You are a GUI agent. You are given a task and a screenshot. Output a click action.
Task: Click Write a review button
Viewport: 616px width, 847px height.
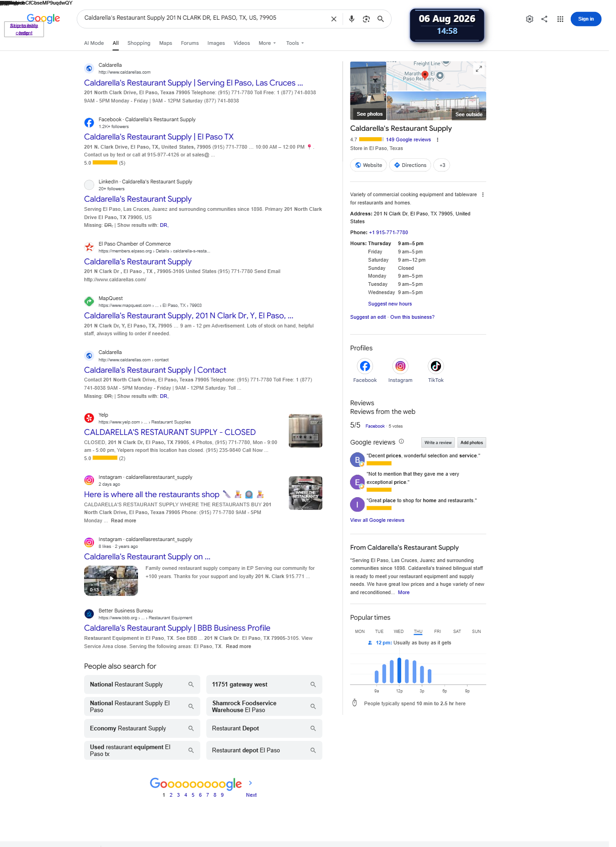[438, 443]
